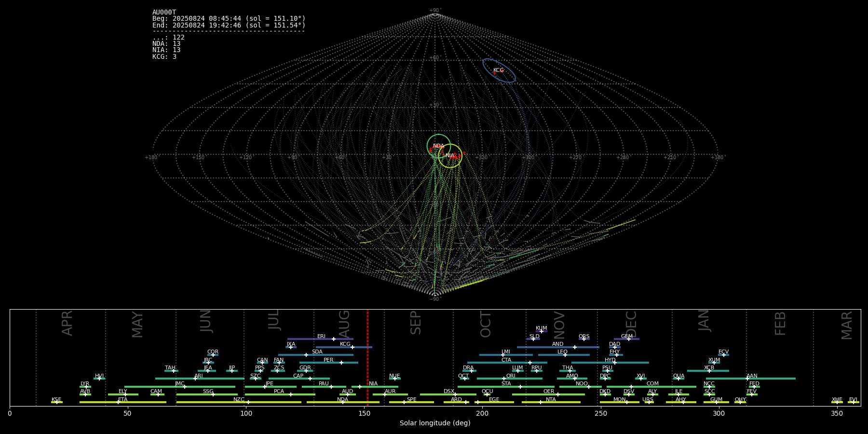Click the 'KCG: 3' legend entry
This screenshot has height=434, width=868.
[164, 57]
